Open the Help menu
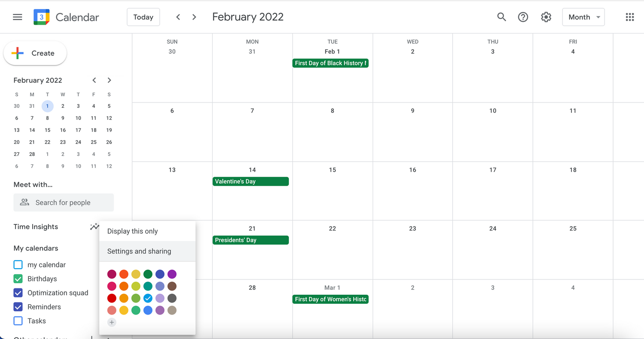 point(523,17)
